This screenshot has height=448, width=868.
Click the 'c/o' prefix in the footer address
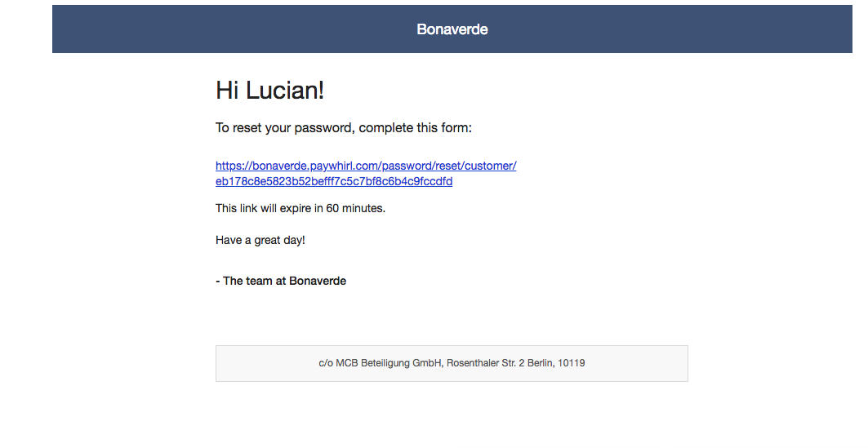coord(326,363)
